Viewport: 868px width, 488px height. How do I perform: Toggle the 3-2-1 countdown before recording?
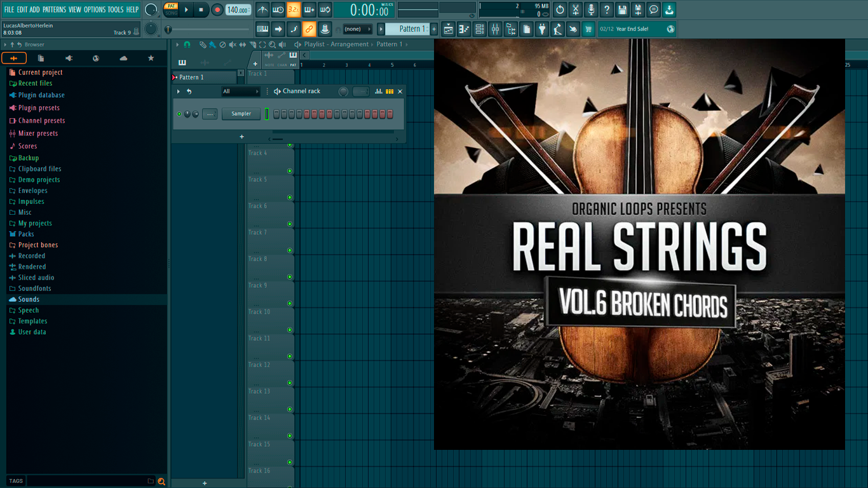point(294,10)
